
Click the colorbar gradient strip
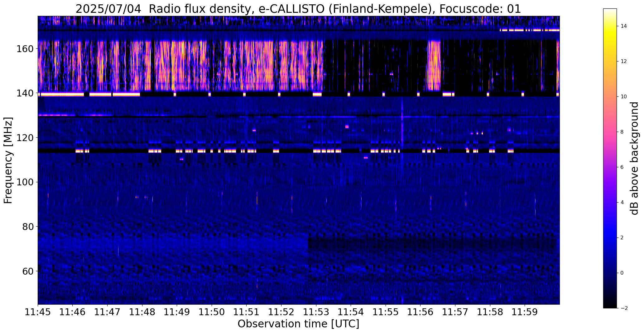(x=610, y=158)
